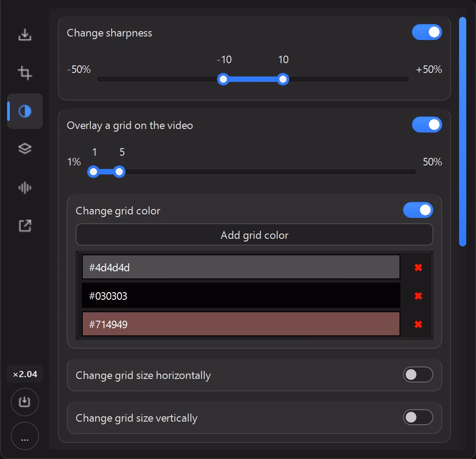Click the grid slider handle at 5

[119, 172]
